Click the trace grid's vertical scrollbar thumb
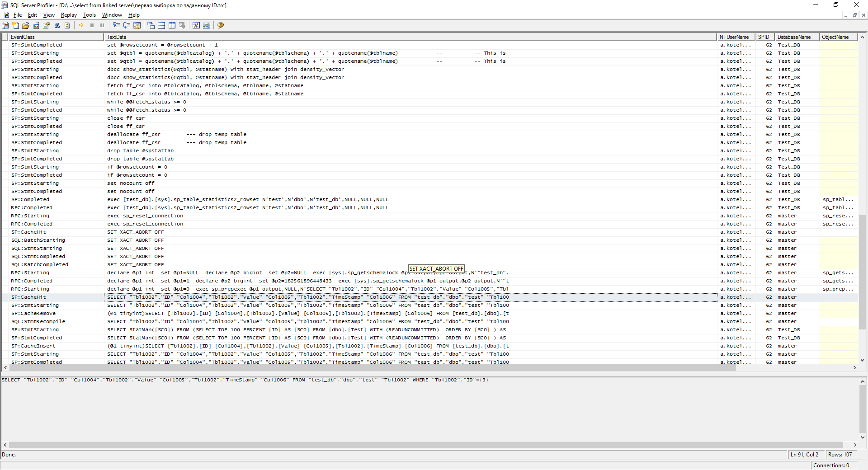The height and width of the screenshot is (470, 868). point(863,271)
